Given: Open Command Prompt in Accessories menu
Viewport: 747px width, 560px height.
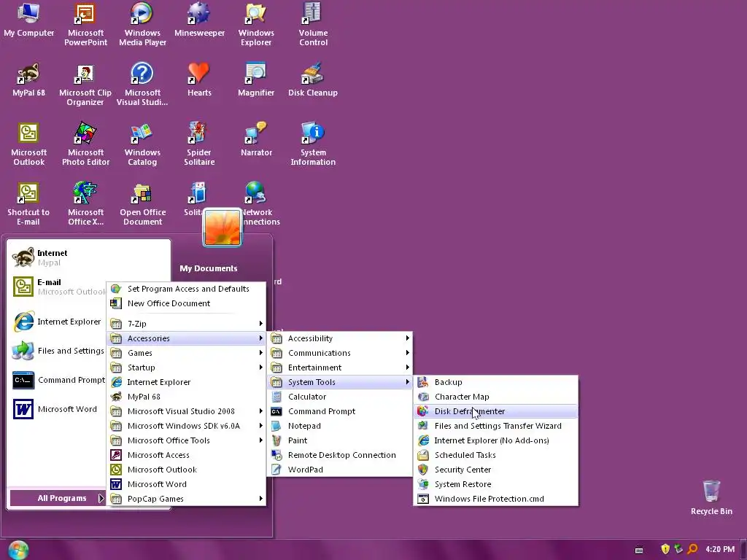Looking at the screenshot, I should [340, 411].
